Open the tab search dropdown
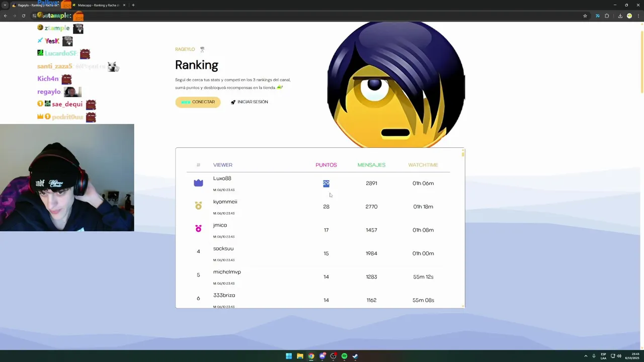The image size is (644, 362). 5,5
